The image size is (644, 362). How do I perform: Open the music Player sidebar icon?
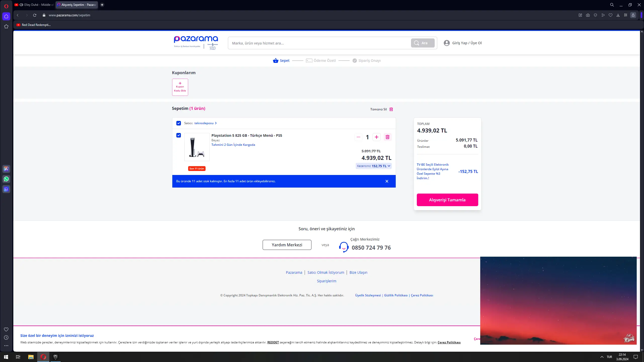tap(6, 189)
